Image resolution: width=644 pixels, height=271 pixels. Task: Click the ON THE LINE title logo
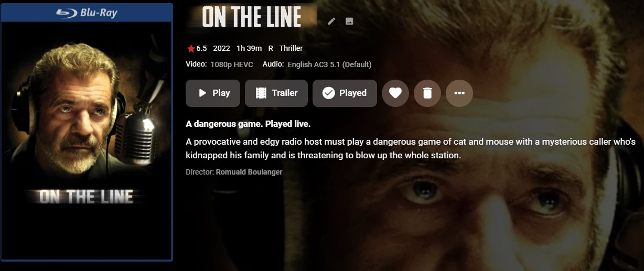tap(252, 17)
